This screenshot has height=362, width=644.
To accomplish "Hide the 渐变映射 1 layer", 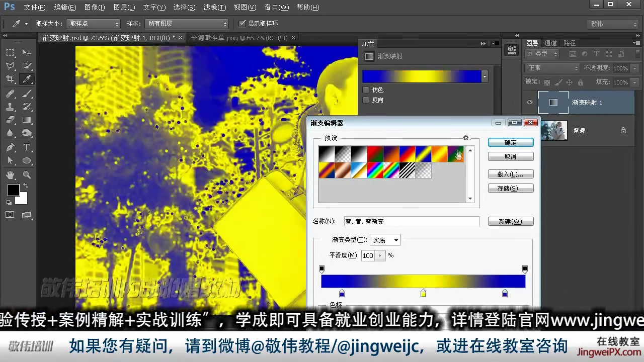I will (529, 103).
